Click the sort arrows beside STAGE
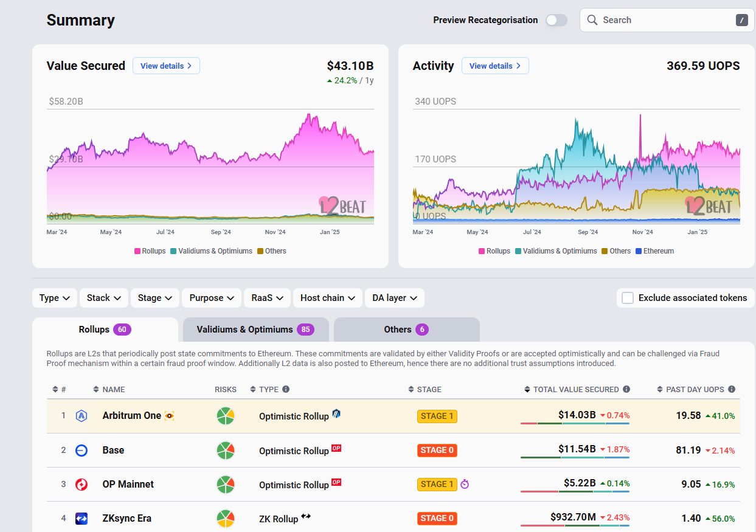 [x=411, y=389]
